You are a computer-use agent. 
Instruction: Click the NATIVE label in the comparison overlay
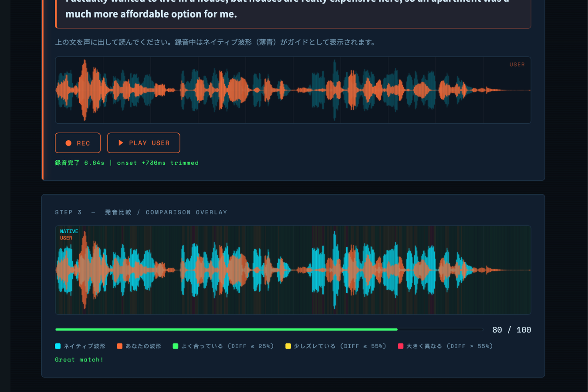[69, 231]
